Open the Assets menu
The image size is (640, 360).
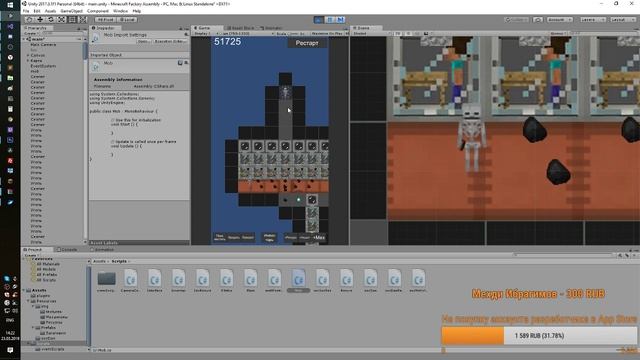(x=50, y=11)
